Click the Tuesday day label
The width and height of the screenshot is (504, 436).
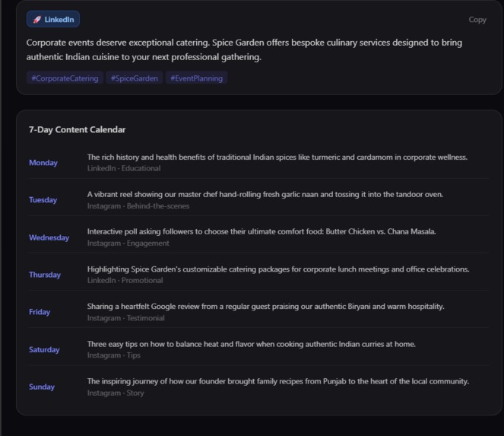click(43, 200)
